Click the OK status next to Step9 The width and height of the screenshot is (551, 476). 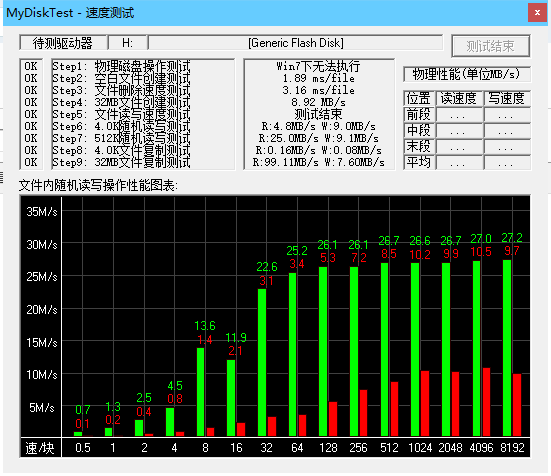tap(31, 162)
